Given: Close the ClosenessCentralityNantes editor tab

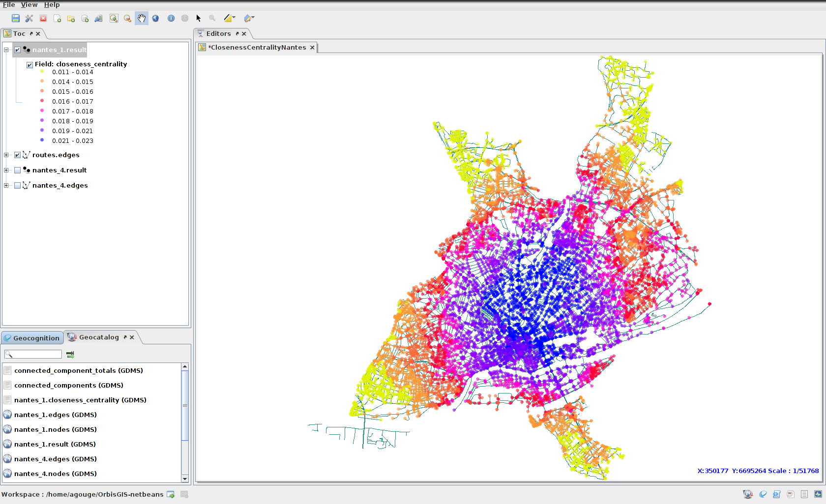Looking at the screenshot, I should (x=312, y=48).
